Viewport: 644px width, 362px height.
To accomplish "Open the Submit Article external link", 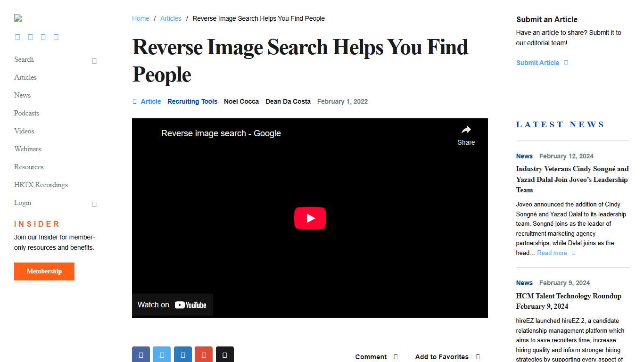I will pyautogui.click(x=537, y=63).
